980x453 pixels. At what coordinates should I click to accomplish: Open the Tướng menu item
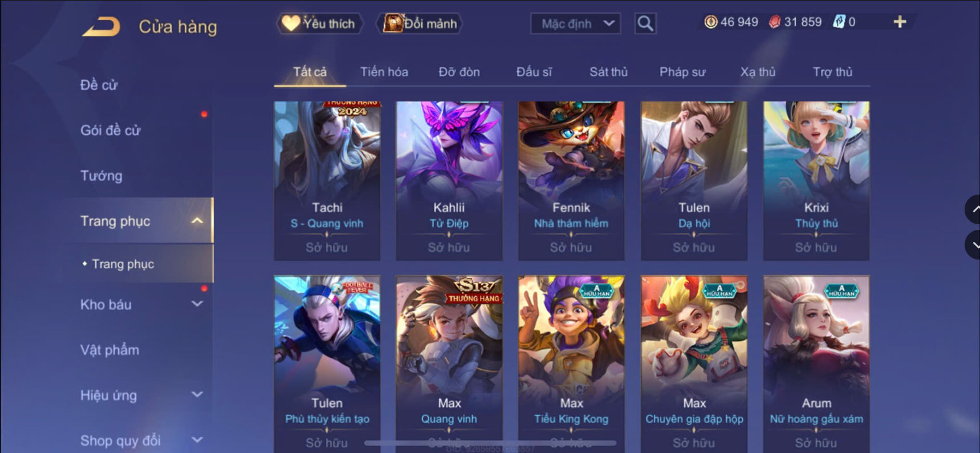tap(101, 176)
